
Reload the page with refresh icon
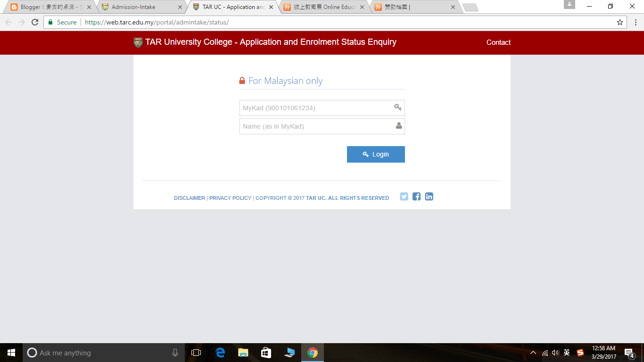pos(35,22)
